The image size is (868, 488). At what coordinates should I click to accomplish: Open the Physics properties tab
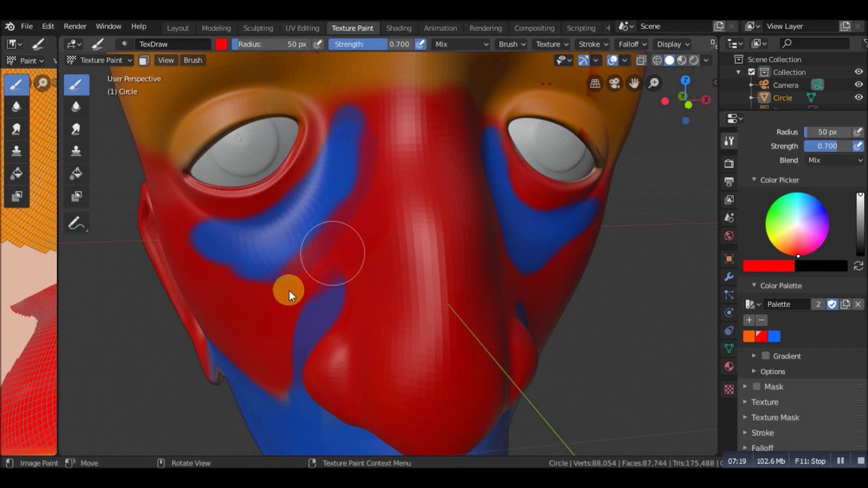coord(729,312)
